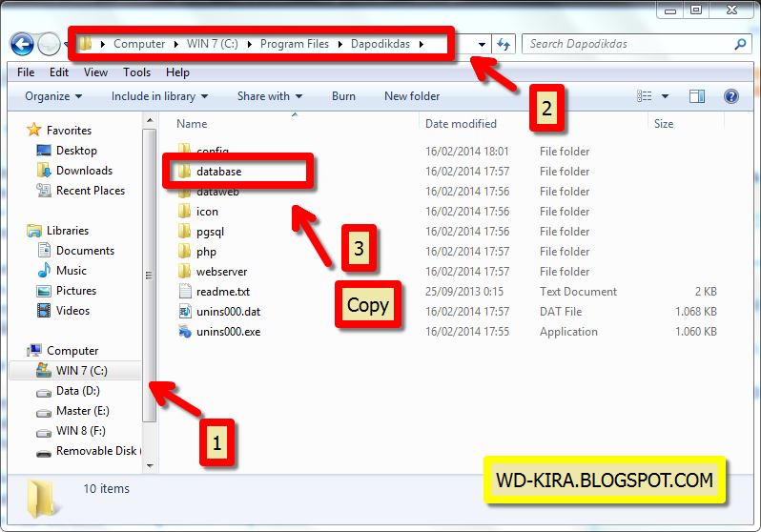This screenshot has width=761, height=532.
Task: Open the Tools menu
Action: tap(137, 72)
